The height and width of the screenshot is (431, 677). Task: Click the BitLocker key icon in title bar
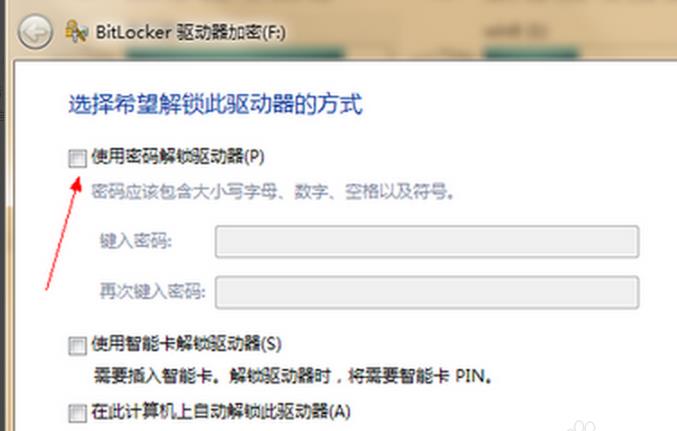click(x=77, y=32)
